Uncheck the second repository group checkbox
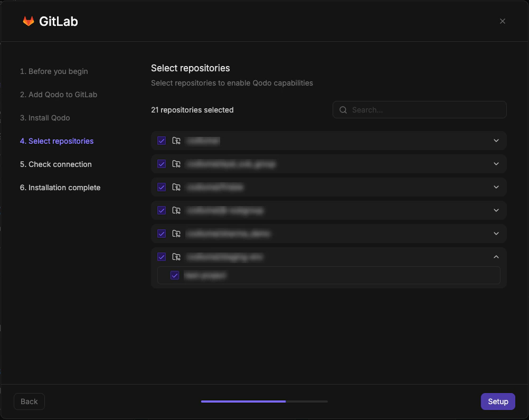Screen dimensions: 529x420 162,164
